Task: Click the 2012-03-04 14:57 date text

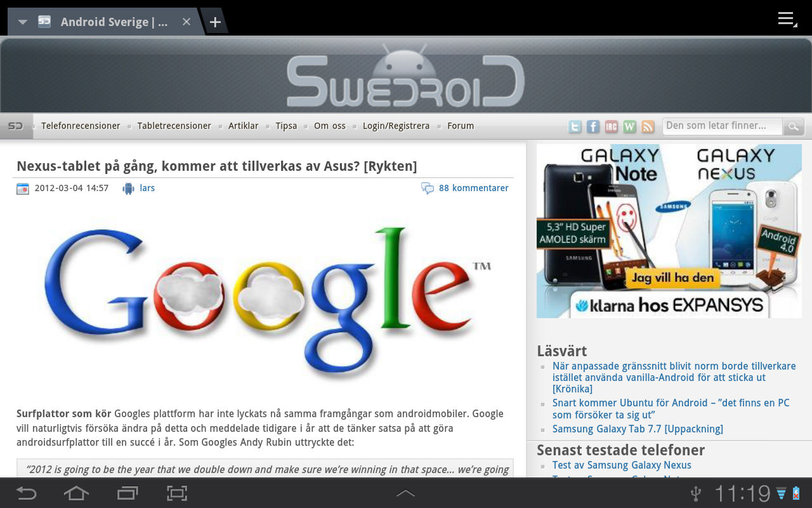Action: point(72,188)
